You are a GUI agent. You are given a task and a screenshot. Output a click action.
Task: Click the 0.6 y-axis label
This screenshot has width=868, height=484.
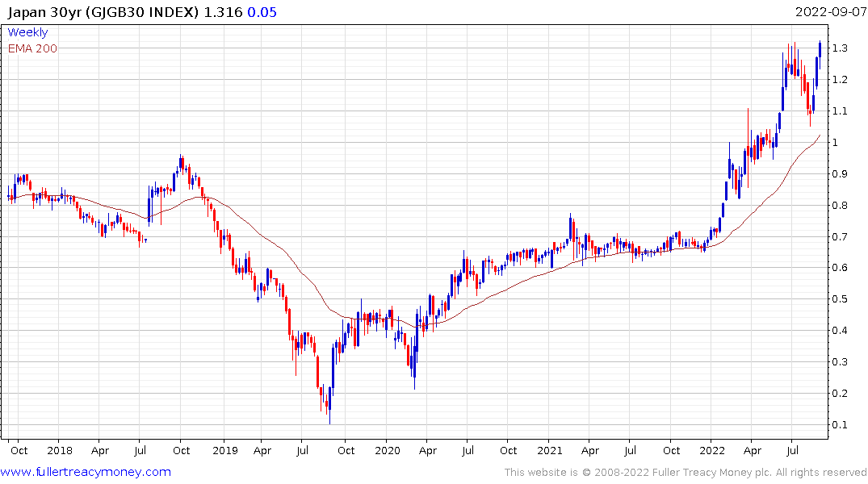coord(840,268)
